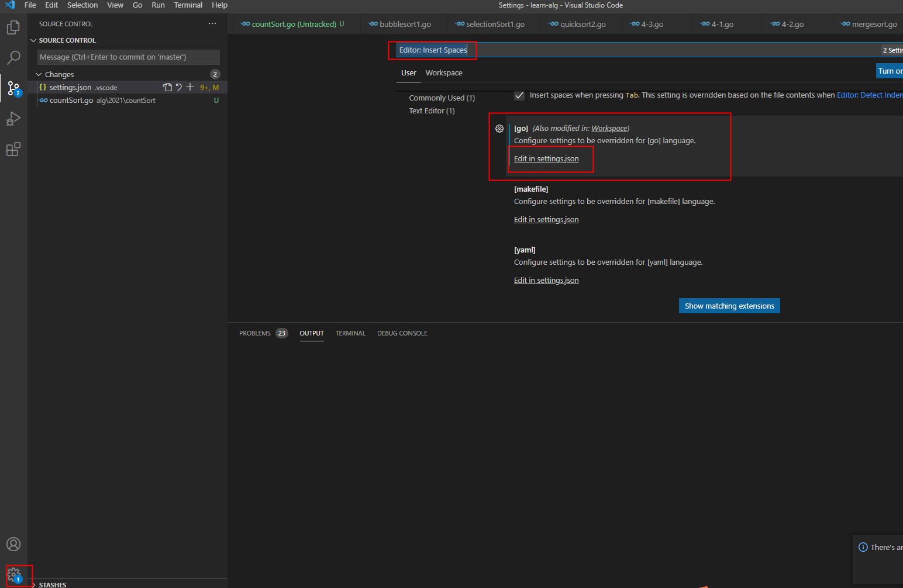The image size is (903, 588).
Task: Click the braces icon of settings.json
Action: (x=43, y=87)
